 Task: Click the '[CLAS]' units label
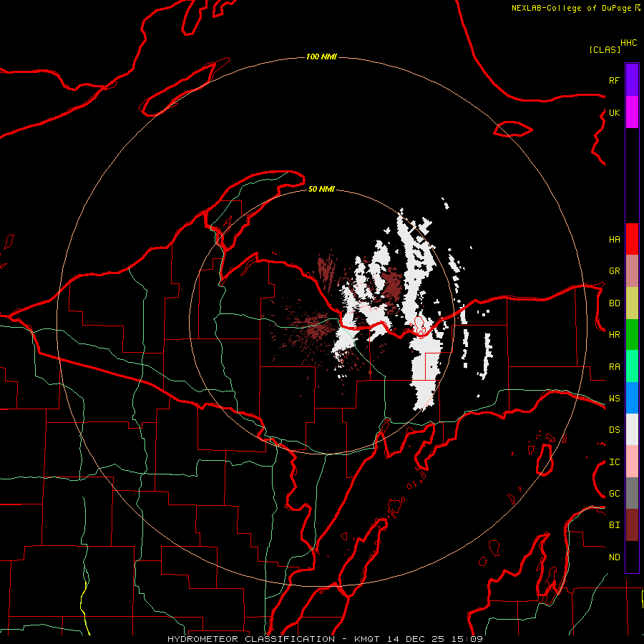(x=605, y=49)
